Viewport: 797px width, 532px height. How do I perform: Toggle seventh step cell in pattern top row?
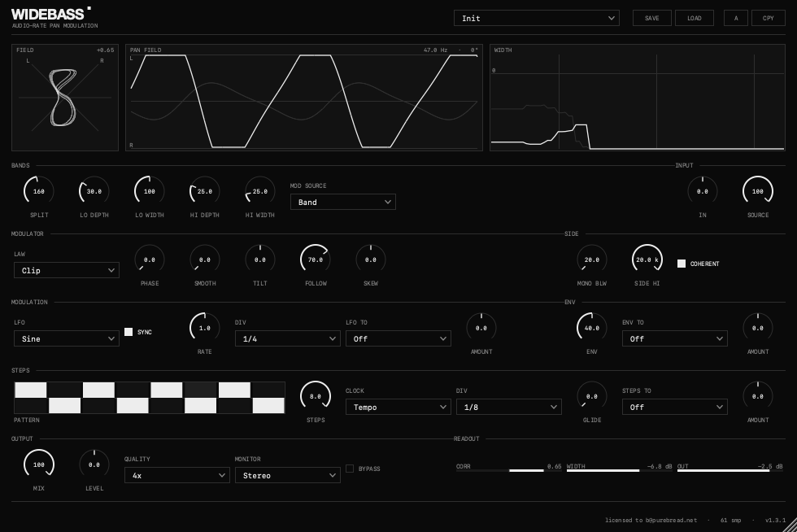(x=234, y=390)
